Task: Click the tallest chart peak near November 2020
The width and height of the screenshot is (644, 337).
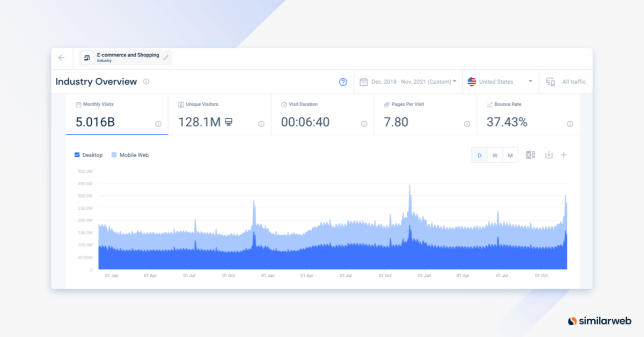Action: coord(409,187)
